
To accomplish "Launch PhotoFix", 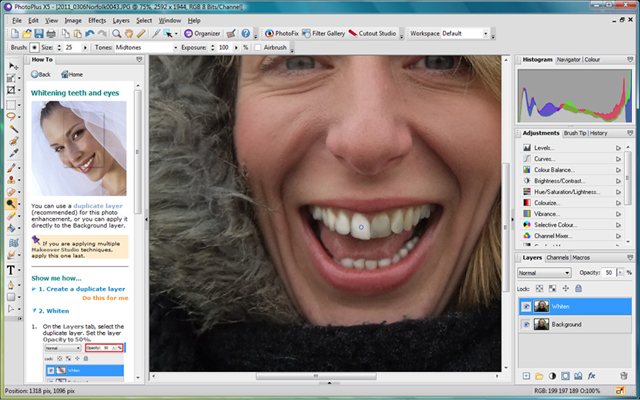I will (282, 33).
